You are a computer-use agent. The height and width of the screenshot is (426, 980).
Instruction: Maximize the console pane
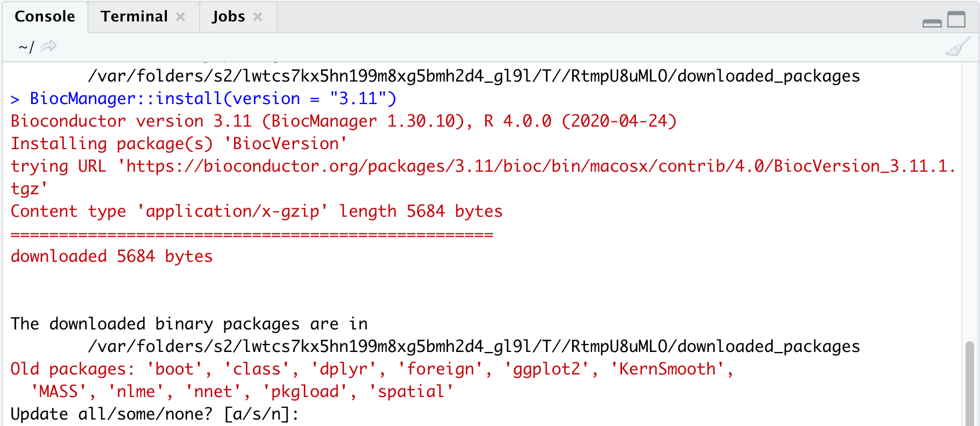pyautogui.click(x=956, y=20)
